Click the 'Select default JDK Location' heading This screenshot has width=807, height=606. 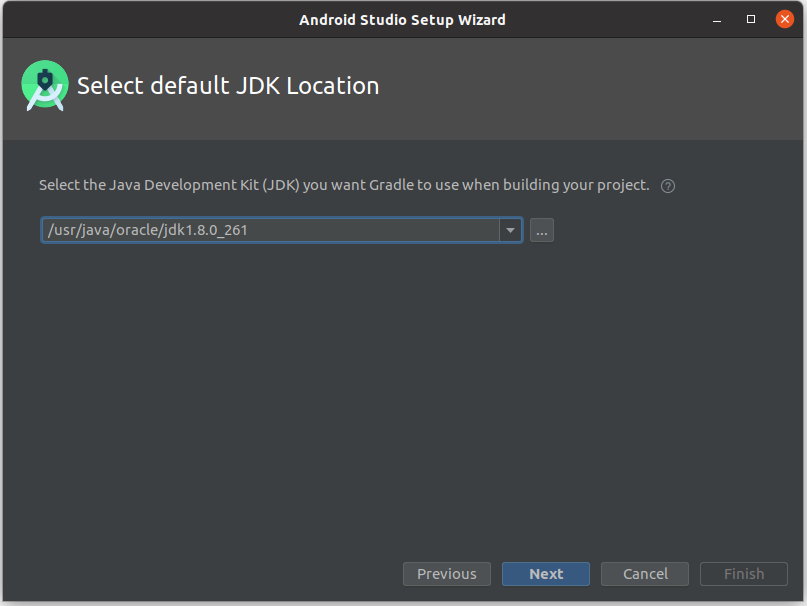click(228, 85)
